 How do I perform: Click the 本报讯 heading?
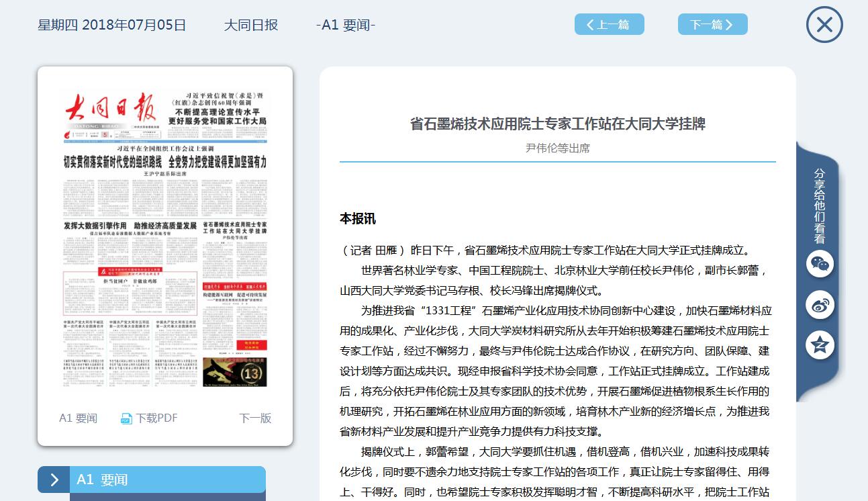click(358, 219)
